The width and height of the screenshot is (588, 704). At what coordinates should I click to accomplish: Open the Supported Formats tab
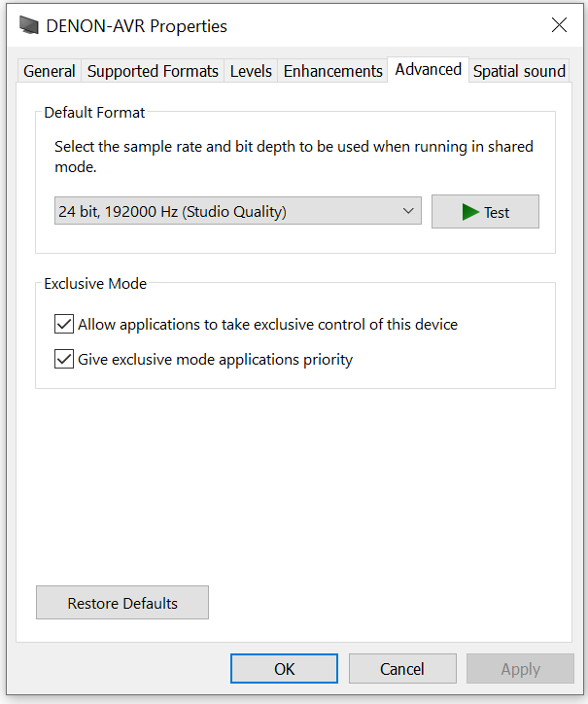[153, 71]
